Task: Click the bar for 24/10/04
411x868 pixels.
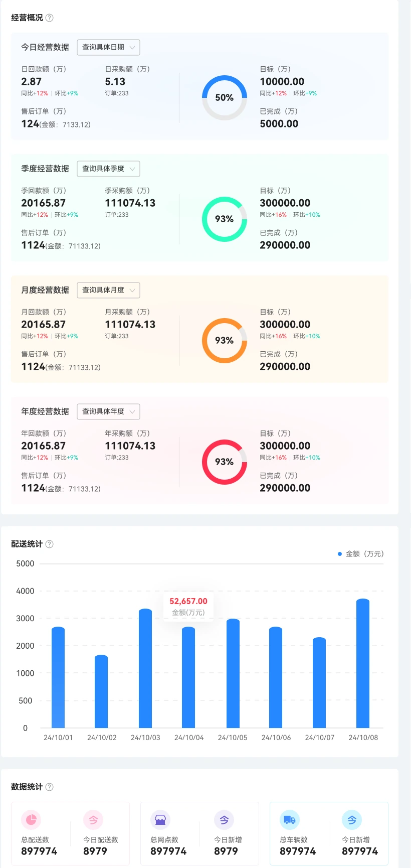Action: tap(188, 677)
